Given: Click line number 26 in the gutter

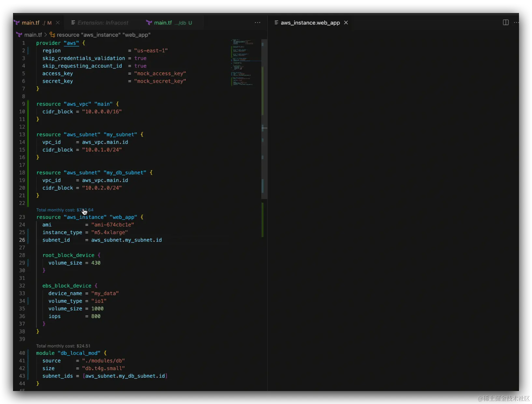Looking at the screenshot, I should 22,240.
